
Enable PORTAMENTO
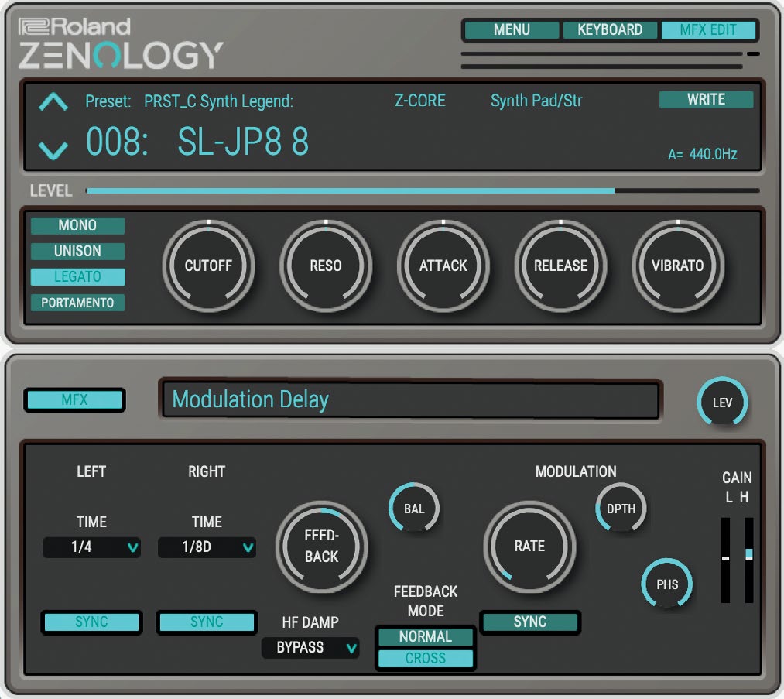tap(77, 303)
